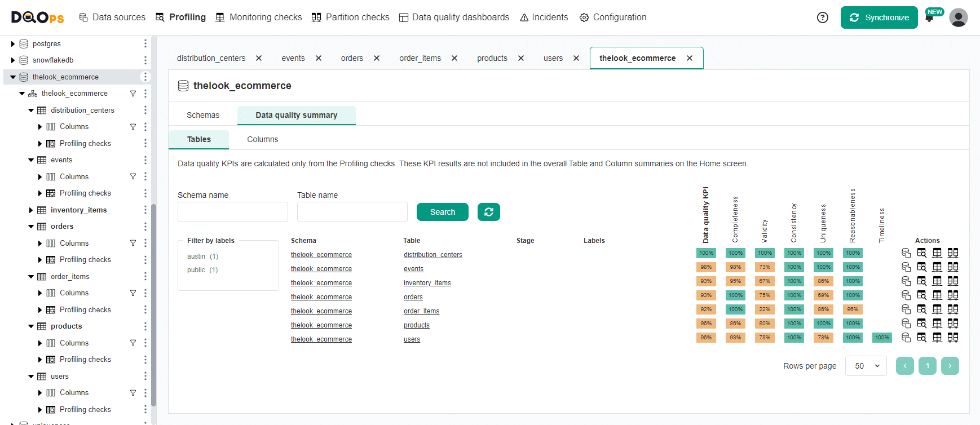The image size is (980, 425).
Task: Open the order_items table link
Action: pos(421,311)
